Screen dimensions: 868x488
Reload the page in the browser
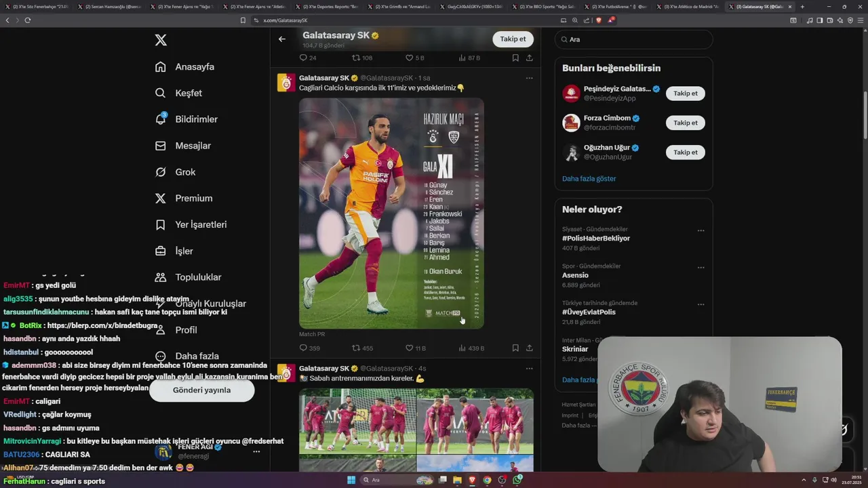[27, 20]
